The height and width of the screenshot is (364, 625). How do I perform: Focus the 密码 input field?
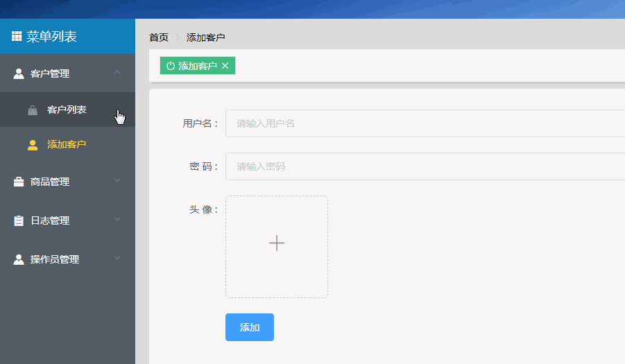pyautogui.click(x=425, y=166)
